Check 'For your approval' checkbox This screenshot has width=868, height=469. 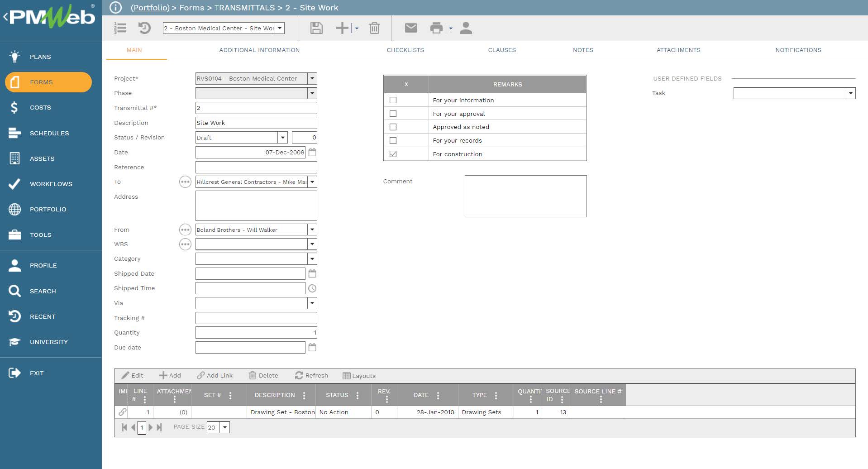(x=393, y=114)
